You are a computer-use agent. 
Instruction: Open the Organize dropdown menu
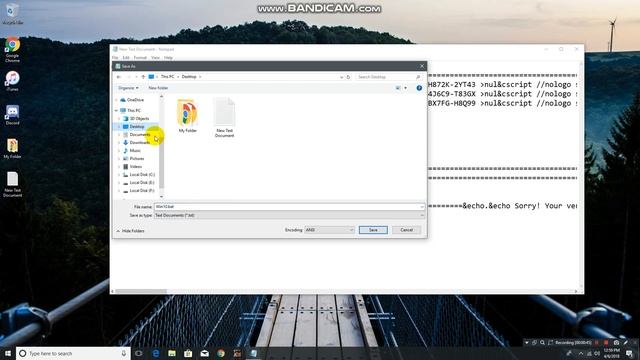[x=128, y=88]
